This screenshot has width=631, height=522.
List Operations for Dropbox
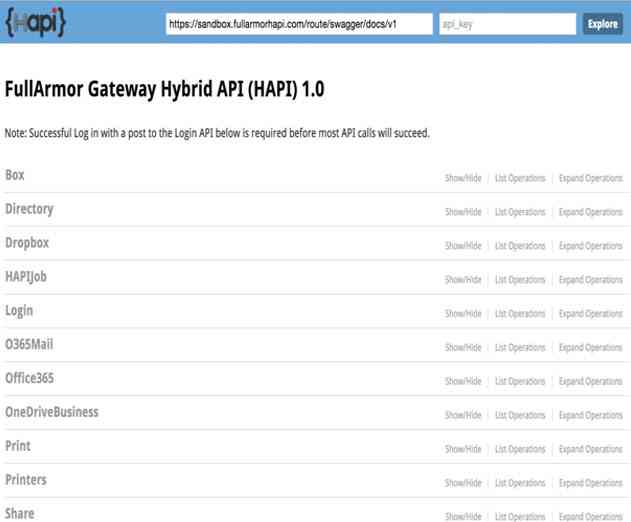[x=520, y=246]
